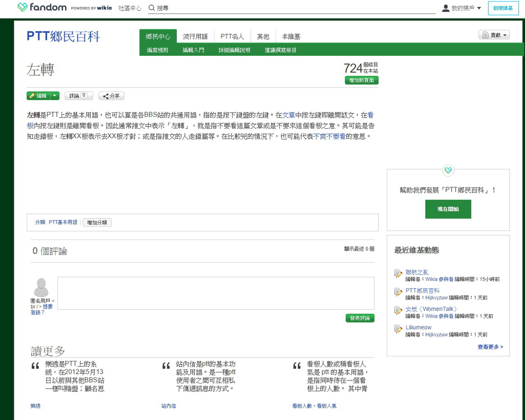Click the user account avatar icon
Screen dimensions: 525x420
(446, 8)
